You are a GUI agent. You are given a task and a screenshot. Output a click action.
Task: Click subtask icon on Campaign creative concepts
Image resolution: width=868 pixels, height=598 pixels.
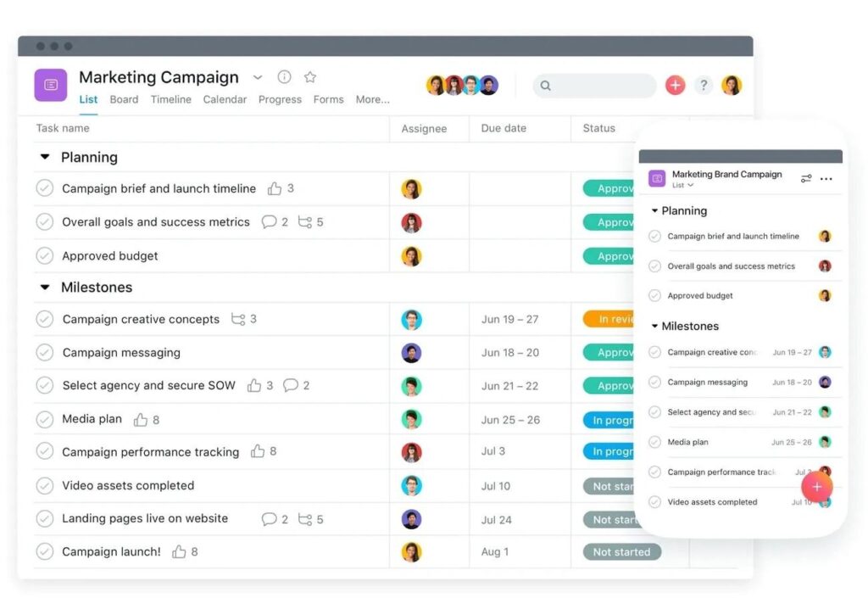(237, 320)
